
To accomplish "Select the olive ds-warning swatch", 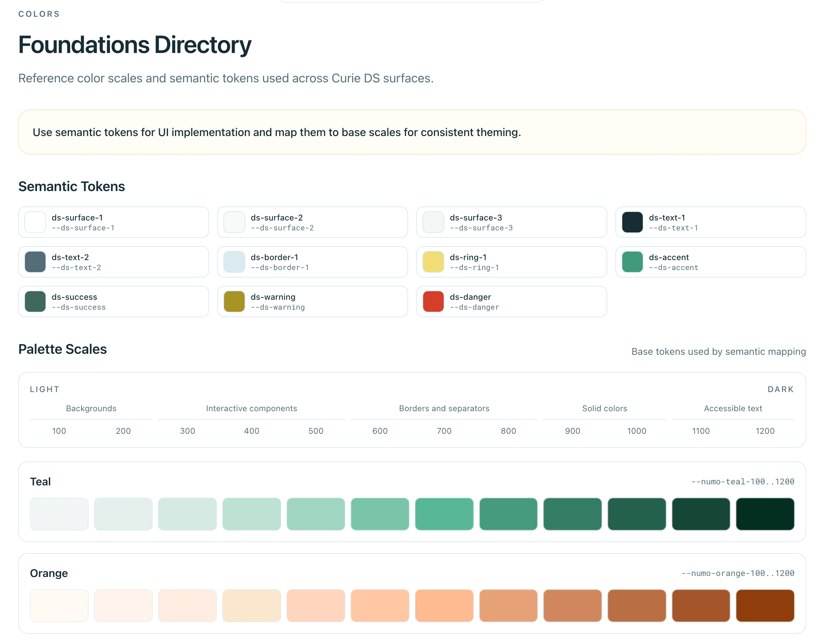I will click(234, 301).
